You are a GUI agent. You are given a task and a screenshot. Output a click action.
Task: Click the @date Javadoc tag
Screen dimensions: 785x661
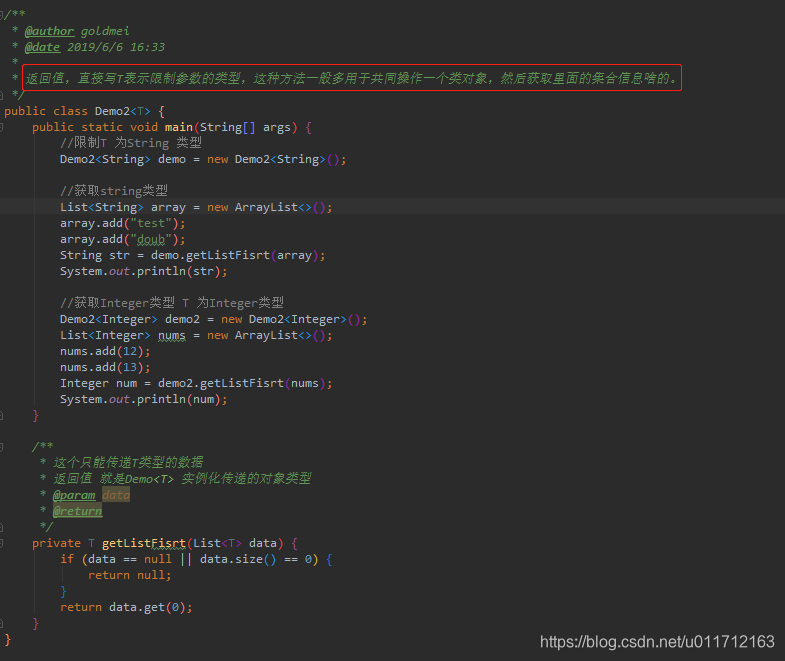point(42,47)
